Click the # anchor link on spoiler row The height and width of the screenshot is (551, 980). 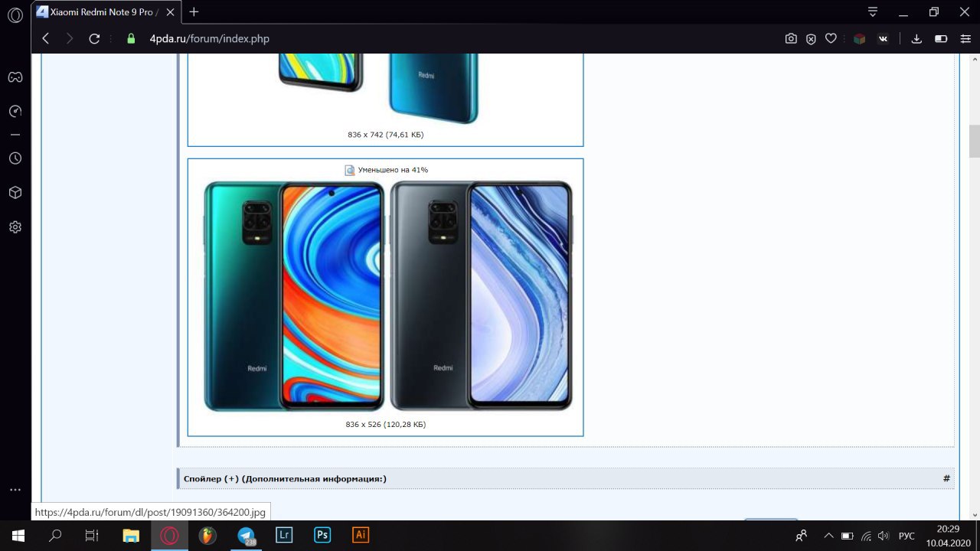tap(946, 478)
